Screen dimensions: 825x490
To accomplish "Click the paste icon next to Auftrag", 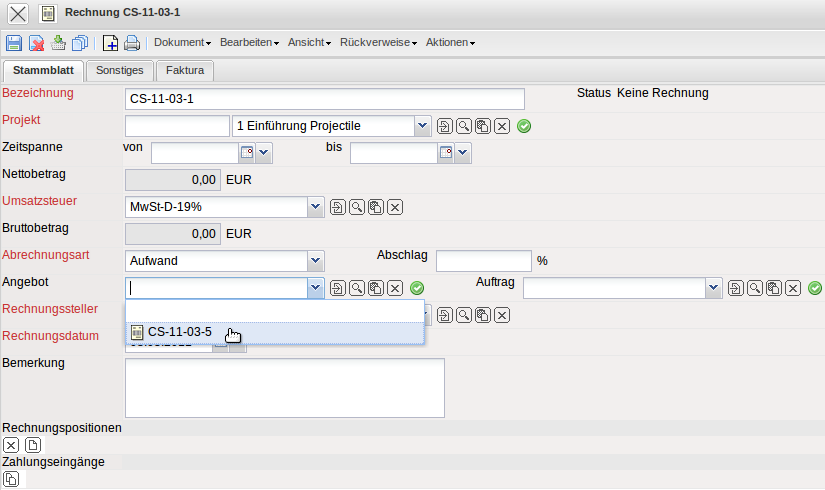I will click(773, 288).
